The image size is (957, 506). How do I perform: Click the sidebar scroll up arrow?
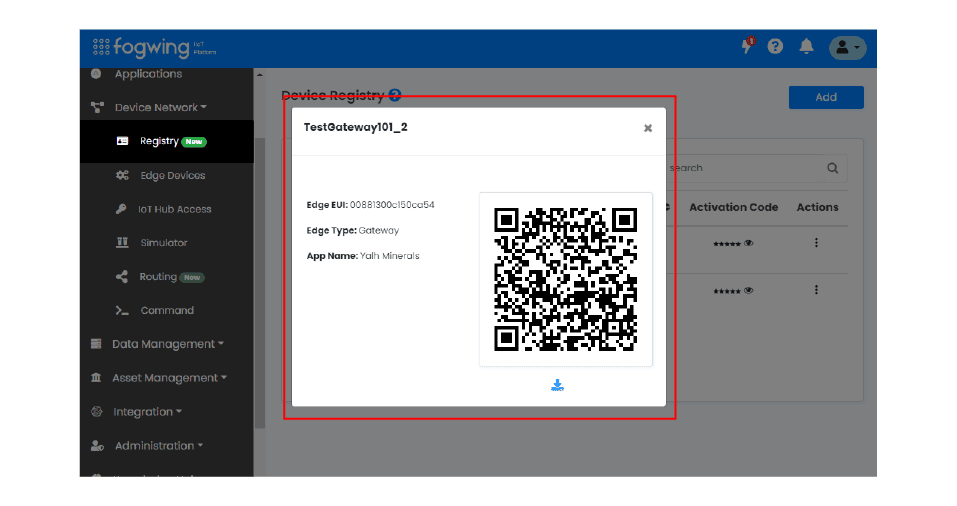click(x=259, y=75)
